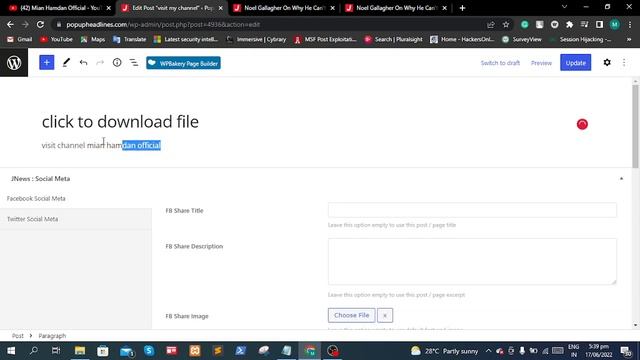The image size is (640, 360).
Task: Switch to Mian Hamdan Official YouTube tab
Action: (x=59, y=8)
